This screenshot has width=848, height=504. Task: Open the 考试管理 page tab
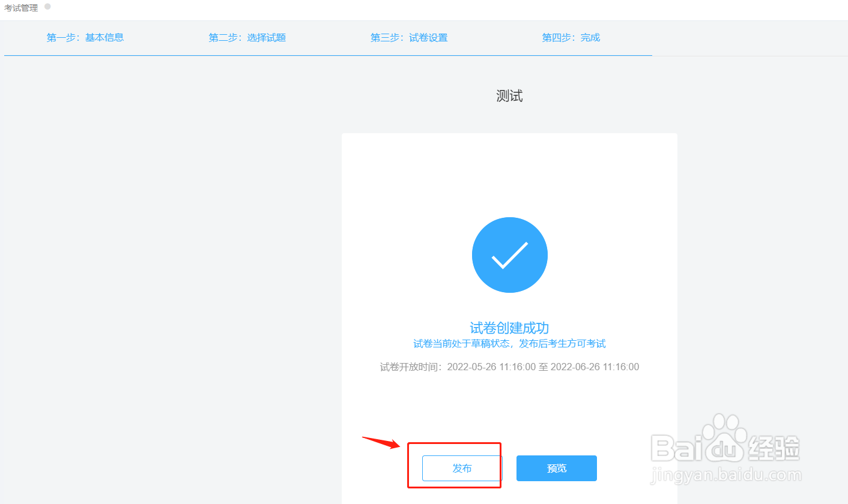coord(21,8)
